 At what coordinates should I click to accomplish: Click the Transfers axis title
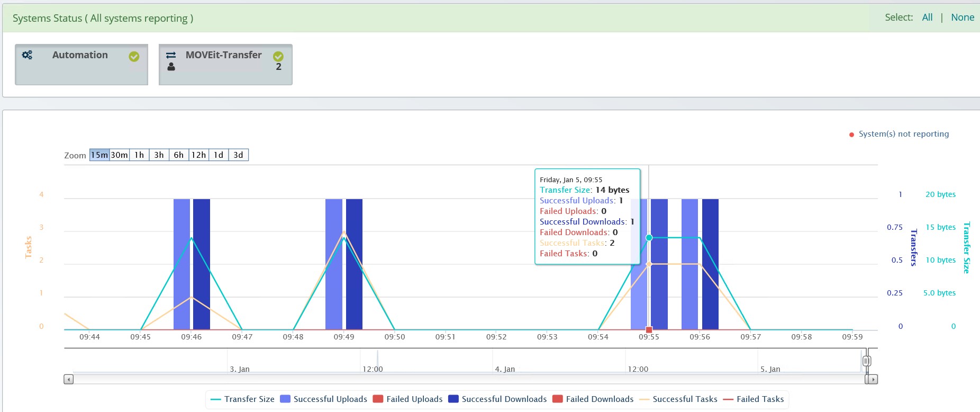pyautogui.click(x=914, y=247)
